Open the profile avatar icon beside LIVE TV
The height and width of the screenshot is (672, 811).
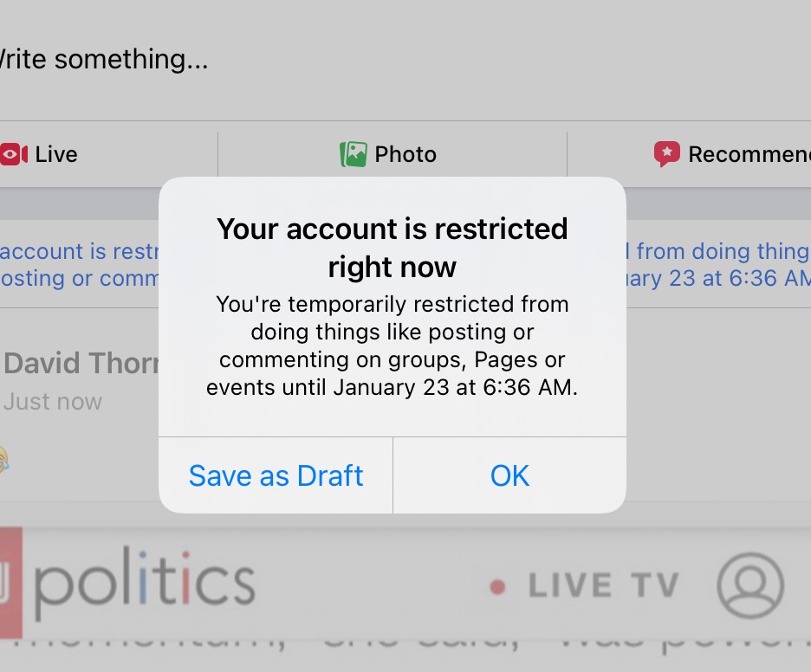click(x=750, y=585)
